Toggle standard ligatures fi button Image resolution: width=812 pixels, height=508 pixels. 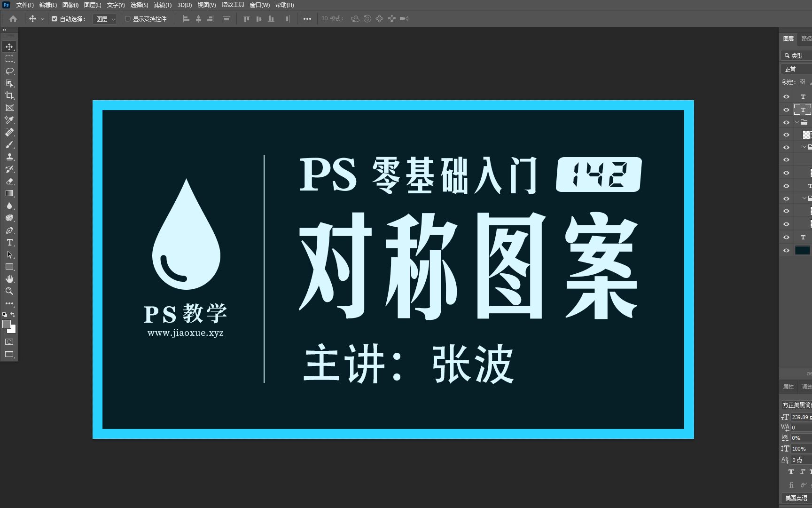[791, 485]
